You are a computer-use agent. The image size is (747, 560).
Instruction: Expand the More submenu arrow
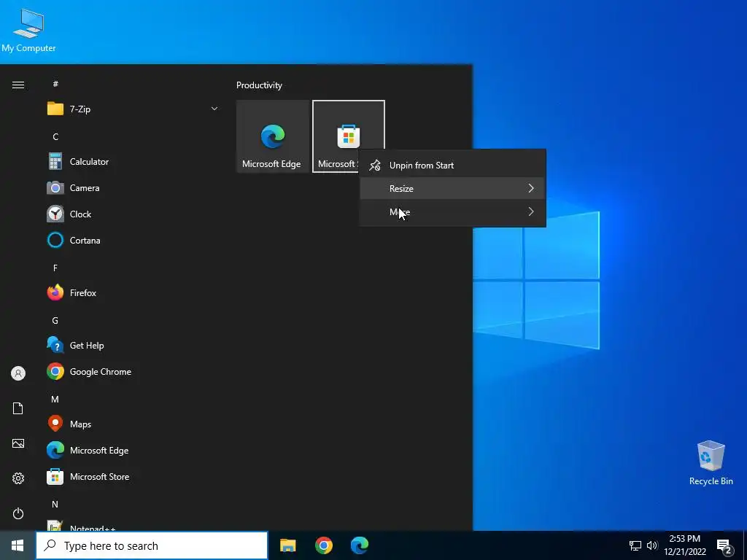click(531, 212)
